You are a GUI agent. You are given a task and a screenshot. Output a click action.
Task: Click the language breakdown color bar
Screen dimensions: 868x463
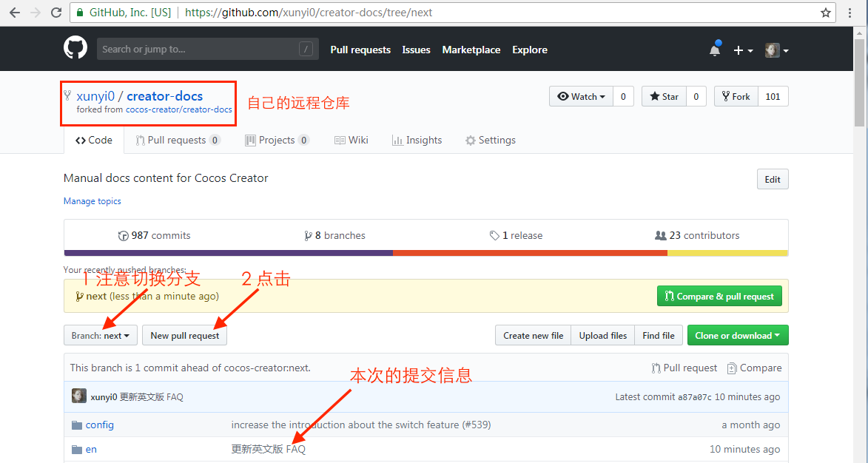pyautogui.click(x=425, y=254)
